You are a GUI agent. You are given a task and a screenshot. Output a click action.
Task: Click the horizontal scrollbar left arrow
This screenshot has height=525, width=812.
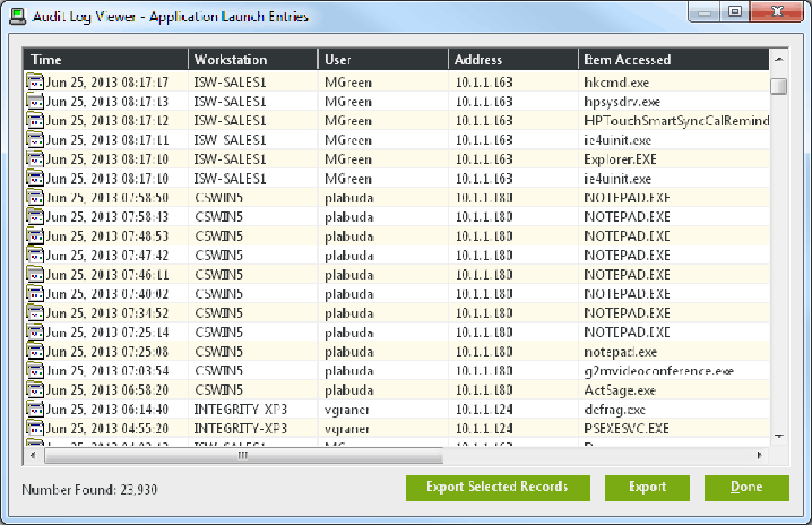pos(33,456)
